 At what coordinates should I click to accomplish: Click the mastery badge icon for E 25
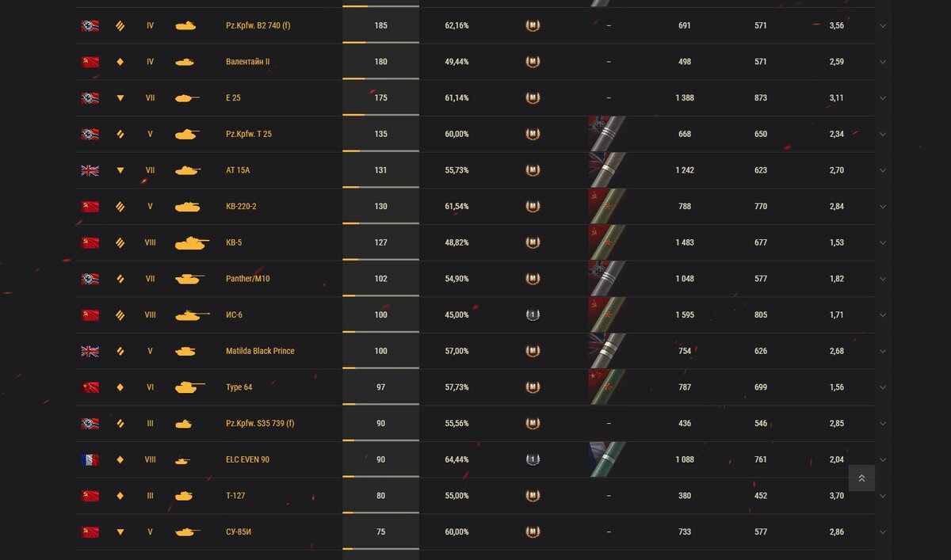coord(533,98)
